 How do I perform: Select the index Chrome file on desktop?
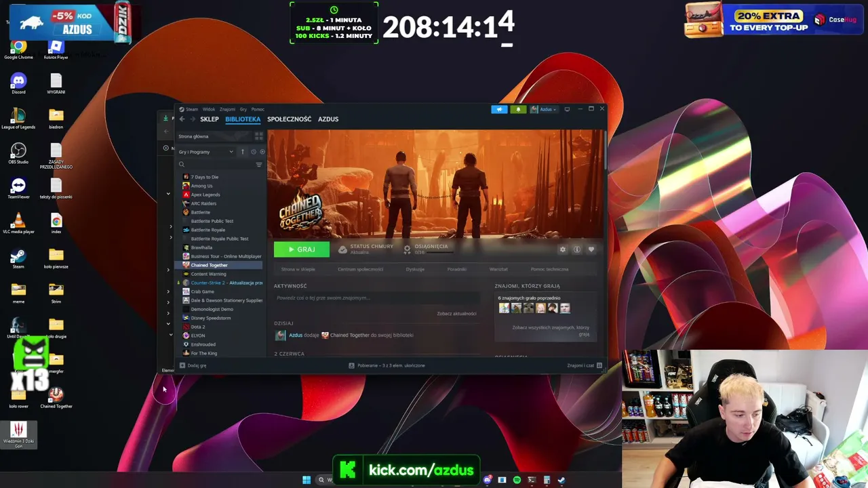(56, 223)
